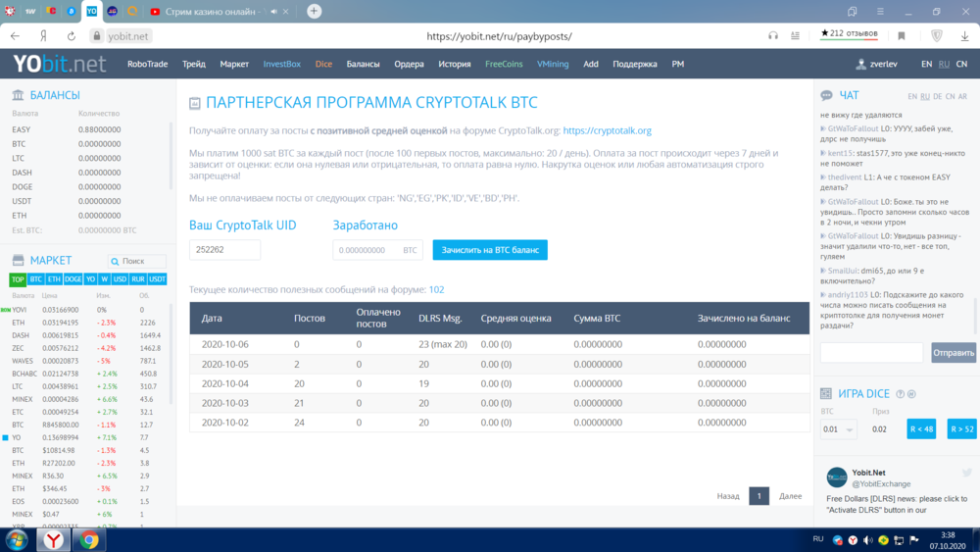Open the Protect shield icon
Image resolution: width=980 pixels, height=552 pixels.
click(x=936, y=36)
